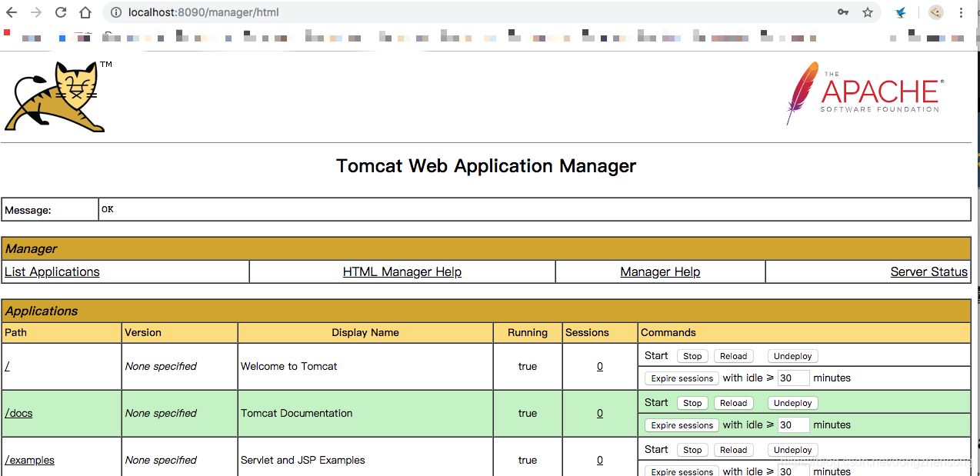This screenshot has width=980, height=476.
Task: Open the HTML Manager Help link
Action: point(402,271)
